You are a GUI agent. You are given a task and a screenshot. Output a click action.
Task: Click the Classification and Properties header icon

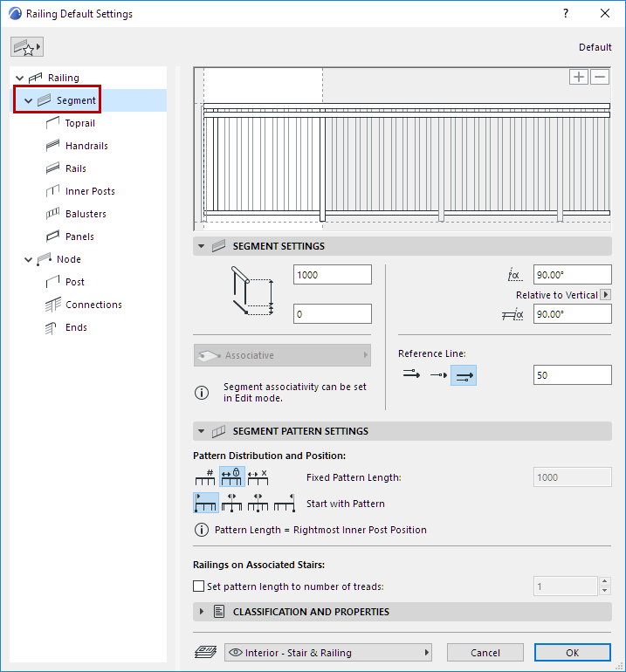[219, 612]
